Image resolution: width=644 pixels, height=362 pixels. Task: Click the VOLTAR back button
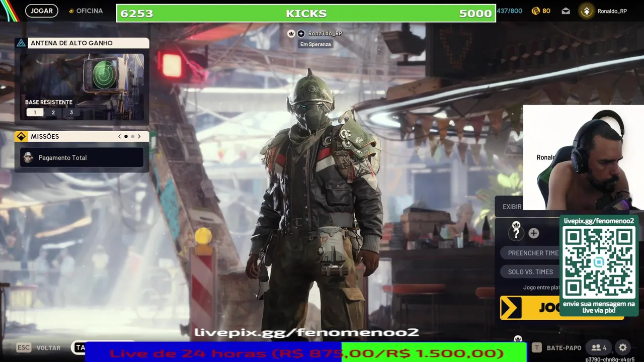[x=48, y=348]
